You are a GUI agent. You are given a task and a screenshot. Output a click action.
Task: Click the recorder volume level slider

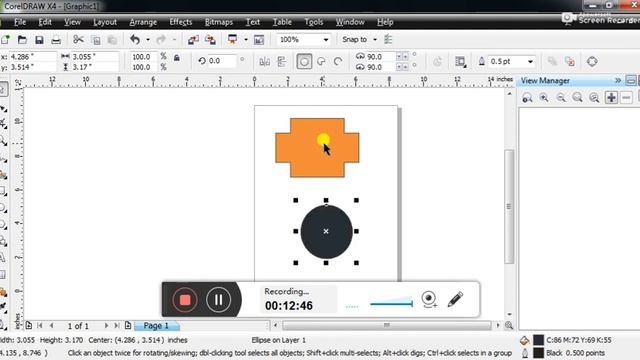click(x=391, y=303)
